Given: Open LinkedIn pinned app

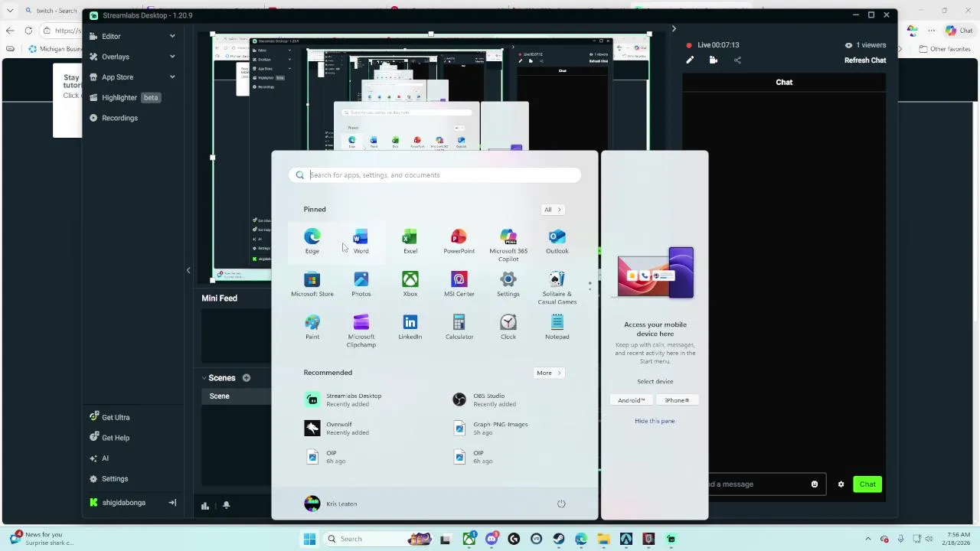Looking at the screenshot, I should pyautogui.click(x=410, y=327).
